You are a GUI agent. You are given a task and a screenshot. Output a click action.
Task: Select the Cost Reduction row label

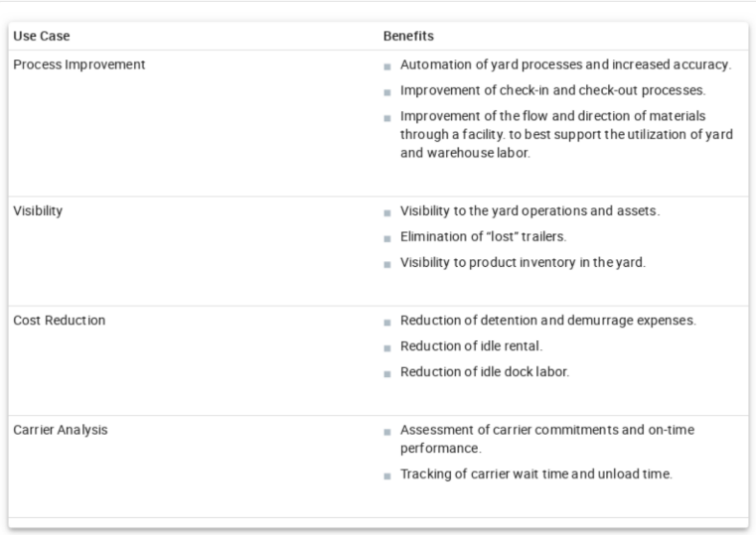click(60, 321)
